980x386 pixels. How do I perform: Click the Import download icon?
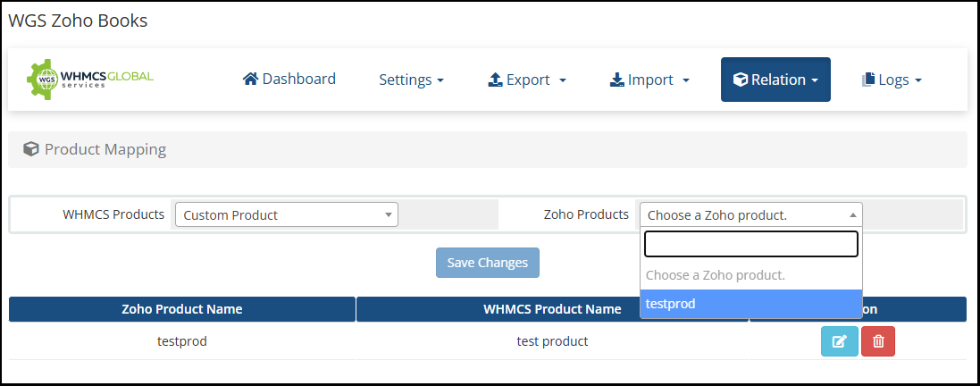pos(616,80)
